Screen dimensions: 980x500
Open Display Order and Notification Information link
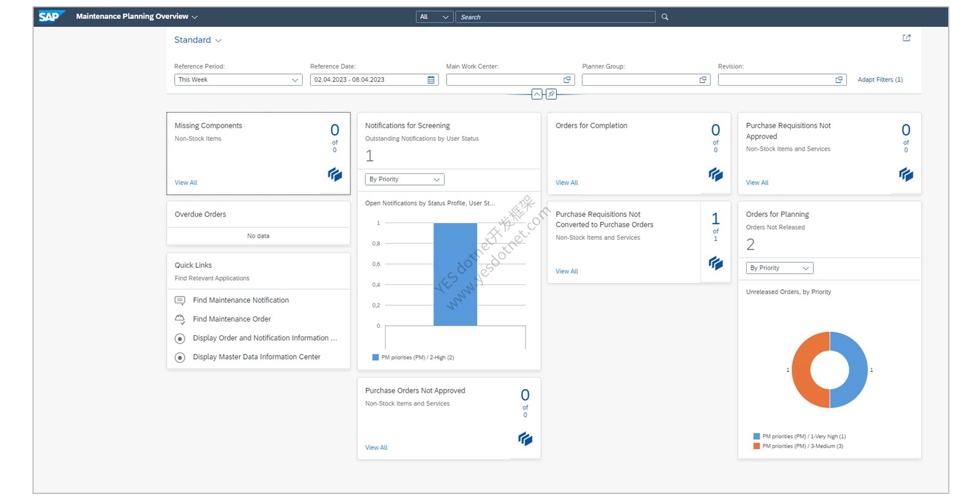pos(265,338)
